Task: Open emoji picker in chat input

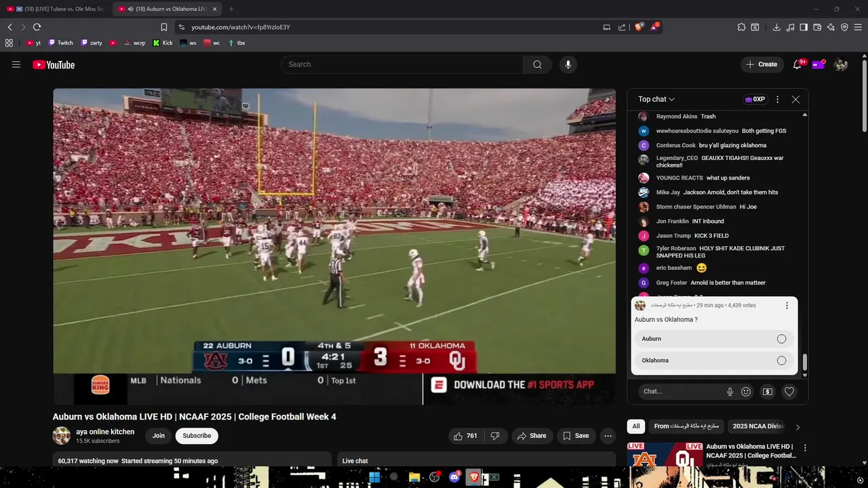Action: pyautogui.click(x=746, y=391)
